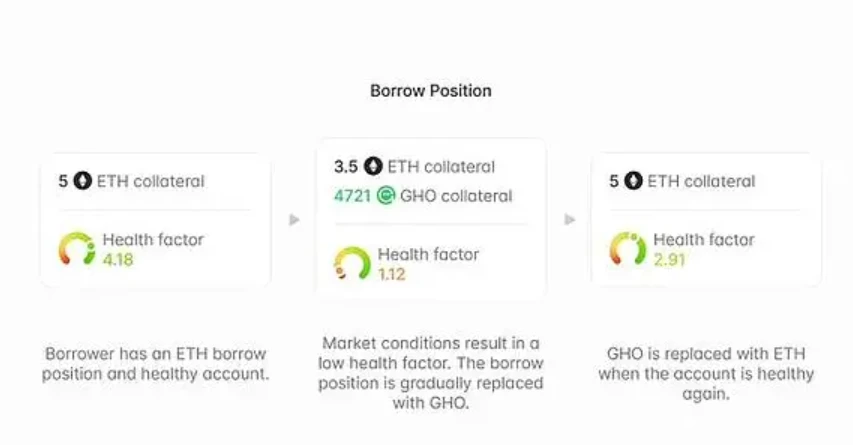Click the health factor value 4.18
Image resolution: width=853 pixels, height=445 pixels.
tap(118, 260)
